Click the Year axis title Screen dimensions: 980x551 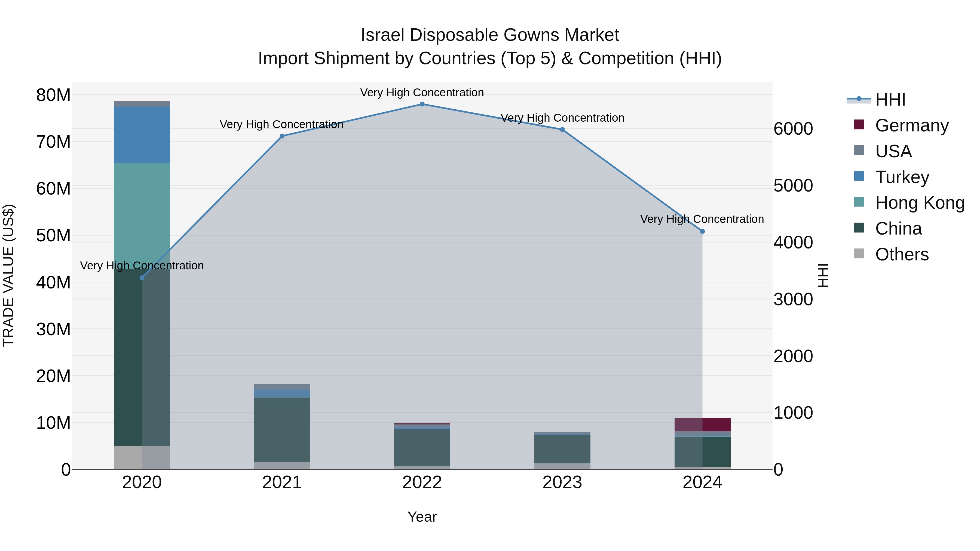(422, 517)
